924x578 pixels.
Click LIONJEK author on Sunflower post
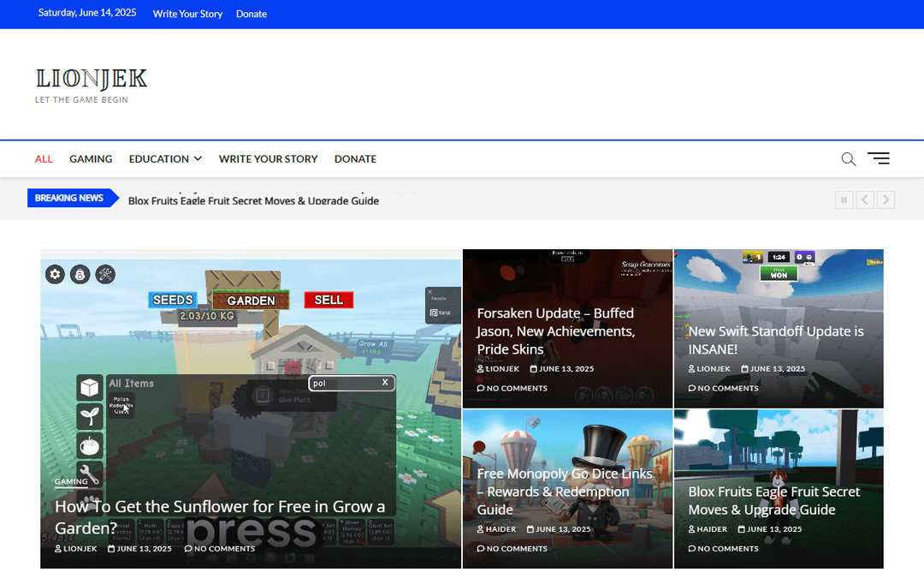tap(76, 549)
